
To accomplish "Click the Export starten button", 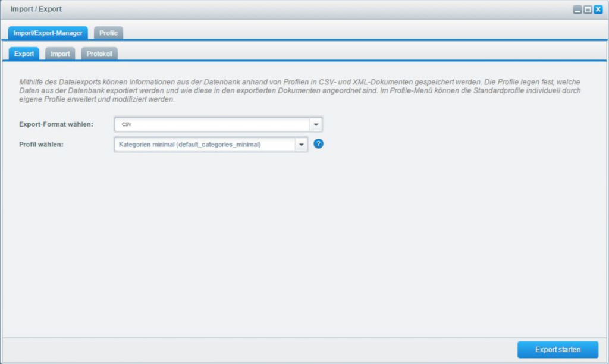I will [x=557, y=350].
